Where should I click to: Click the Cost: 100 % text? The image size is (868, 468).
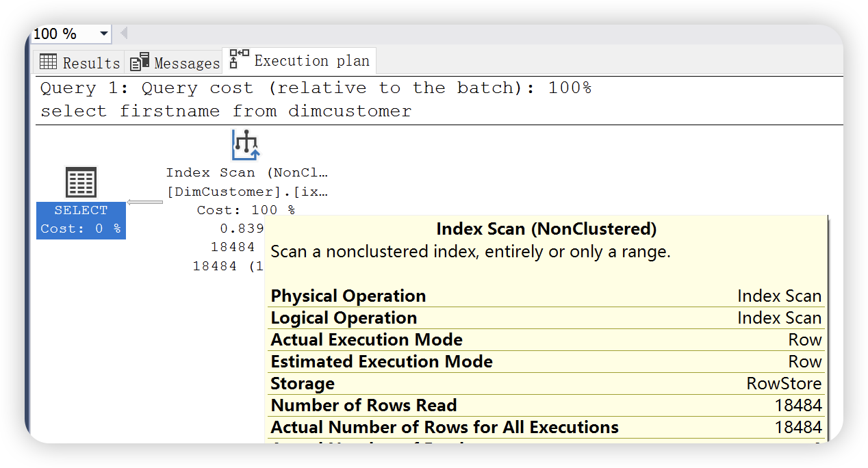pos(246,210)
